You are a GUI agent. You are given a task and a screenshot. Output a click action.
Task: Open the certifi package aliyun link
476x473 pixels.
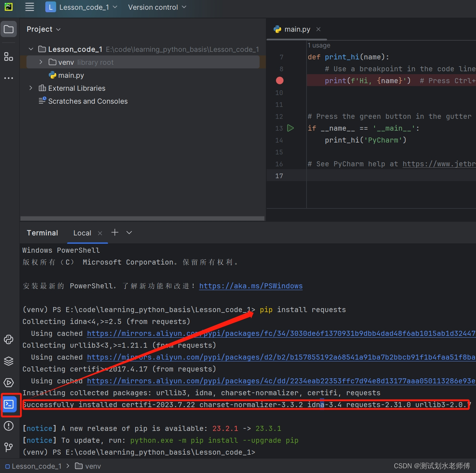click(x=281, y=381)
